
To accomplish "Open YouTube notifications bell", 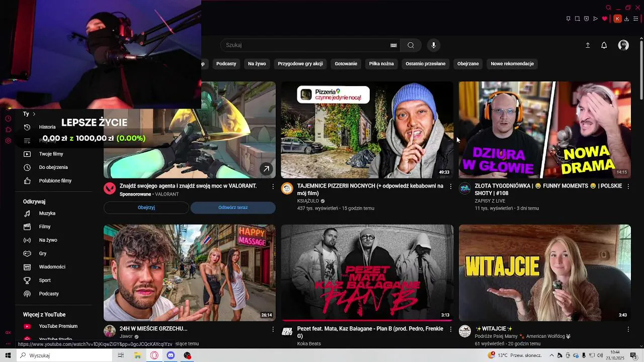I will (x=604, y=45).
